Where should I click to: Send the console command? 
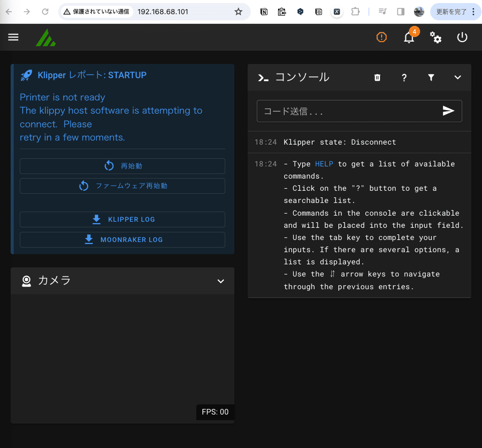(449, 111)
